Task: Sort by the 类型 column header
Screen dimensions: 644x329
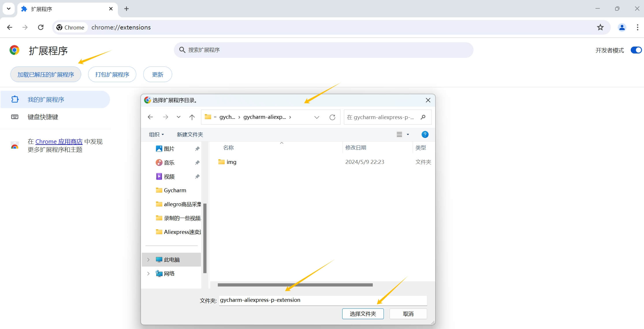Action: tap(420, 148)
